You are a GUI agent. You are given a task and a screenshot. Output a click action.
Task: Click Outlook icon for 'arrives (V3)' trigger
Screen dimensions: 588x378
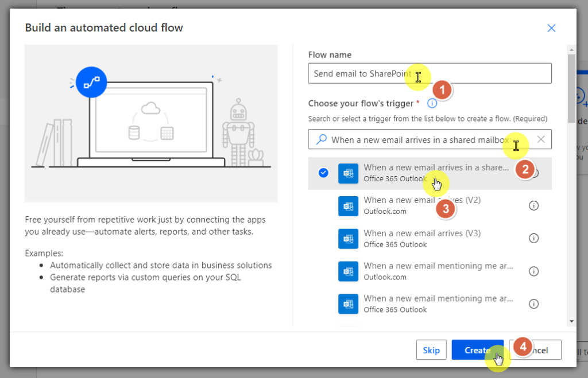pyautogui.click(x=348, y=239)
